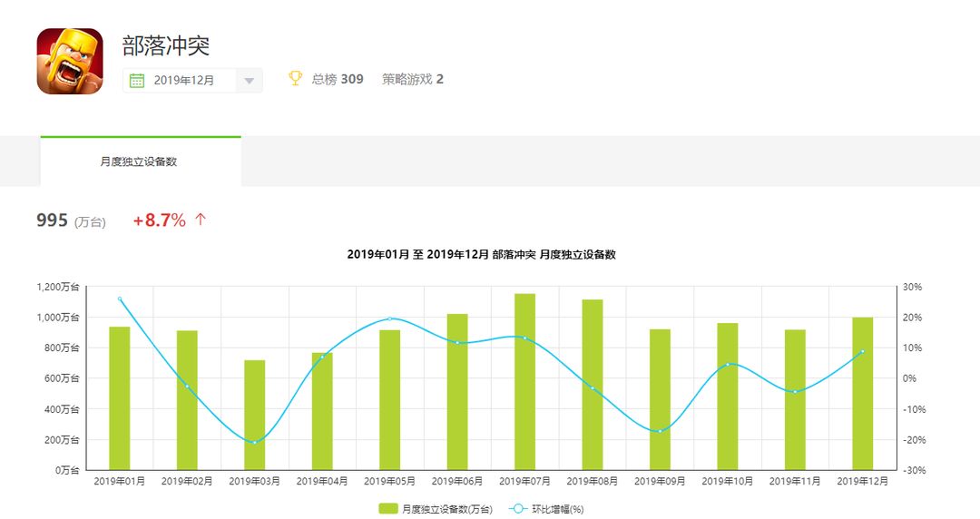Image resolution: width=980 pixels, height=519 pixels.
Task: Select the 月度独立设备数 tab
Action: [x=141, y=162]
